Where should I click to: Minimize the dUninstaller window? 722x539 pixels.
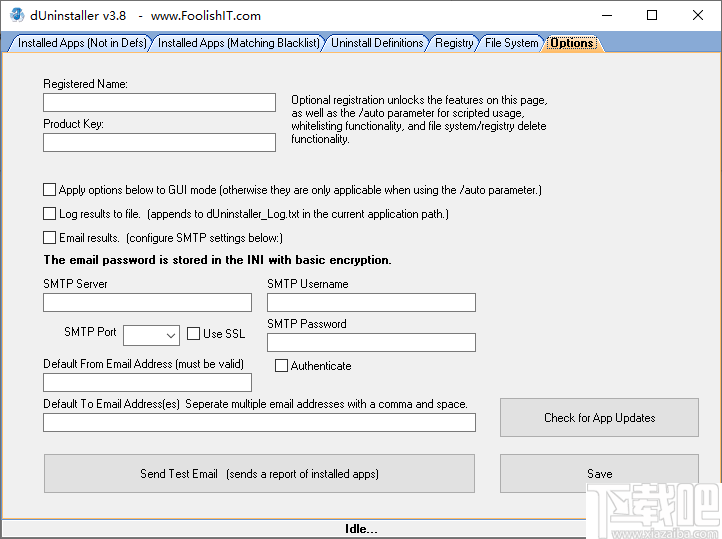pos(607,15)
